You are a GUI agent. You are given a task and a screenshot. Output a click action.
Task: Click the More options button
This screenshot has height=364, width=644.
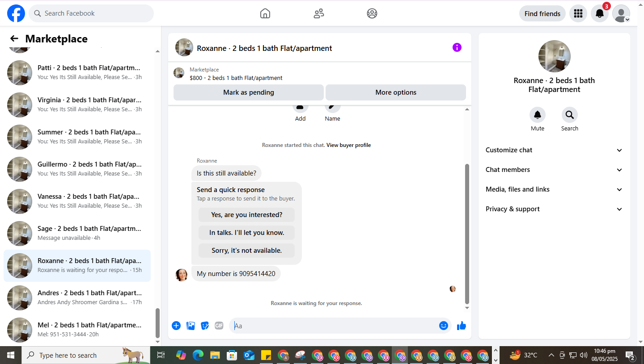[396, 92]
